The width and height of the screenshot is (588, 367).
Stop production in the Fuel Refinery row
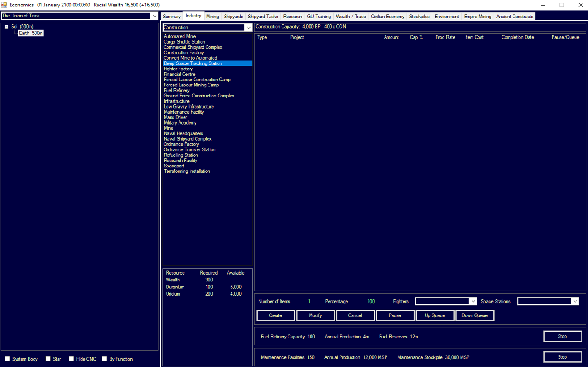563,336
